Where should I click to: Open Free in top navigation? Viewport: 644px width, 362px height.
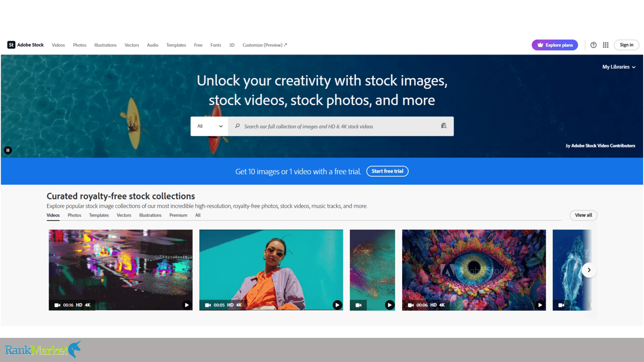pos(198,45)
